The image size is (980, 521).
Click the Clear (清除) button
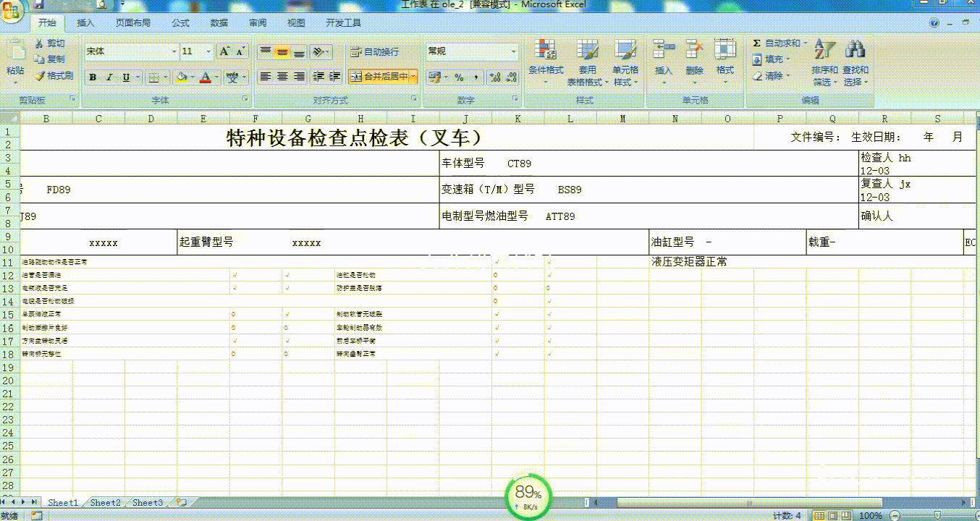(x=772, y=75)
